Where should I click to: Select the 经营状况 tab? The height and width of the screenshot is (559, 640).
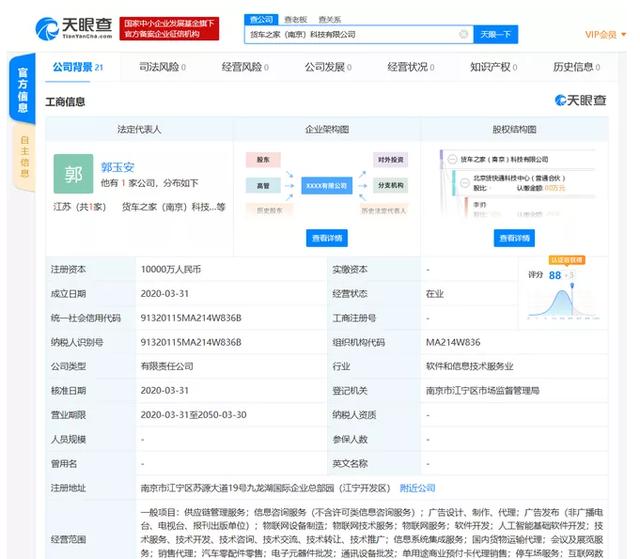(411, 67)
